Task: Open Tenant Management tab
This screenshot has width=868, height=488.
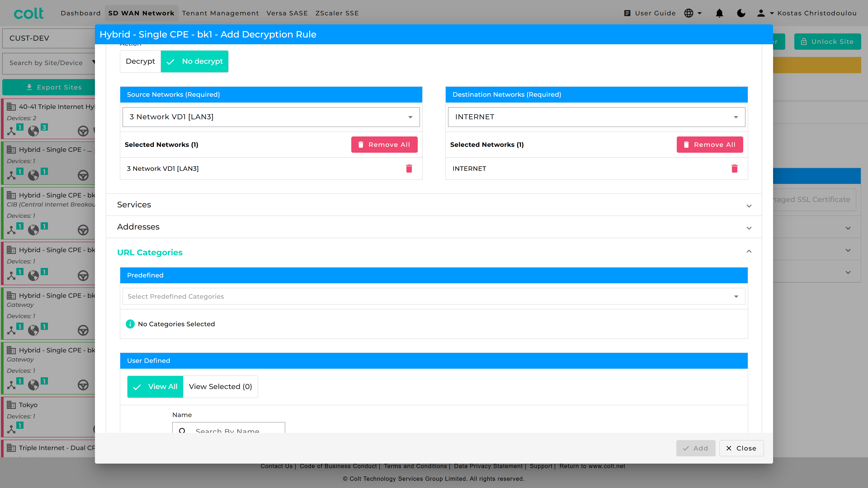Action: pyautogui.click(x=220, y=13)
